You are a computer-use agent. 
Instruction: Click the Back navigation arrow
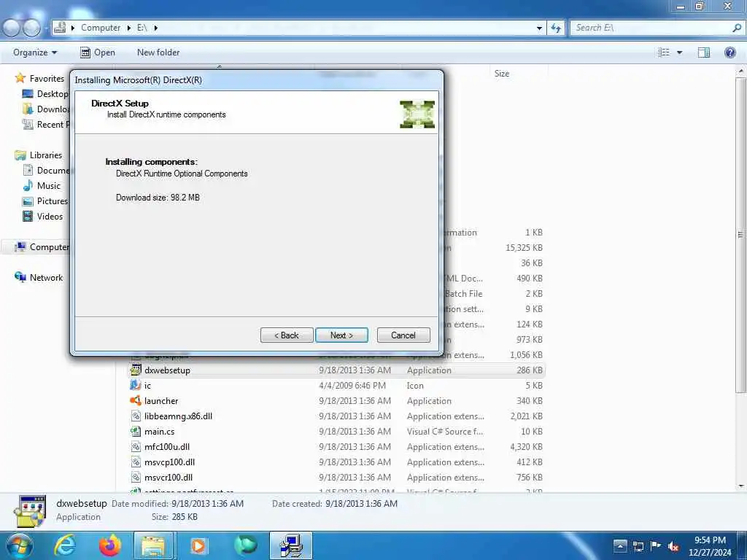pyautogui.click(x=12, y=28)
